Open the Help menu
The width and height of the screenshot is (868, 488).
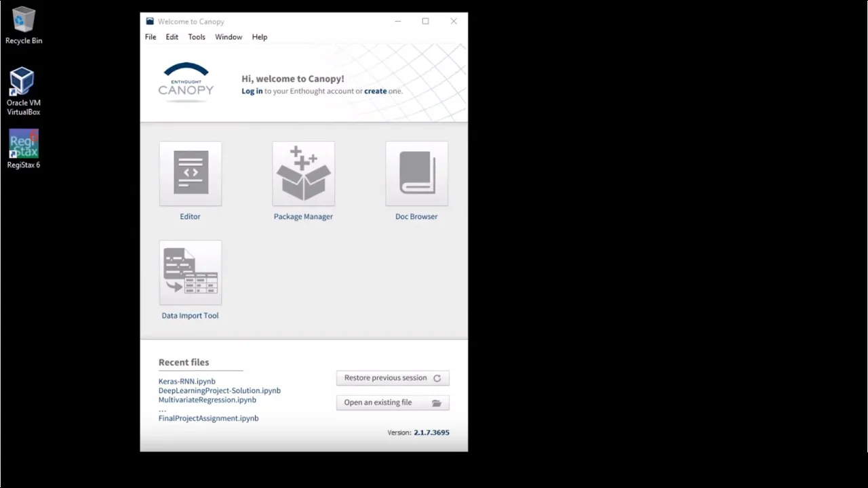pos(260,37)
